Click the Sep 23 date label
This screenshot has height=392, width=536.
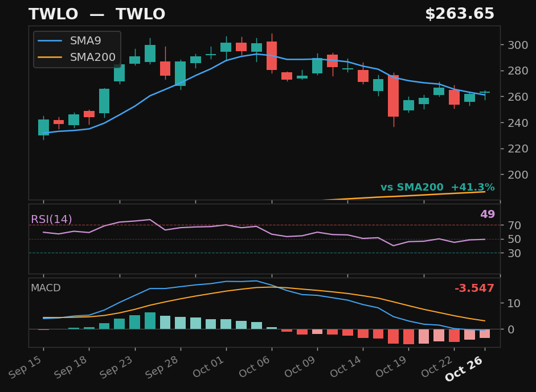tap(117, 367)
